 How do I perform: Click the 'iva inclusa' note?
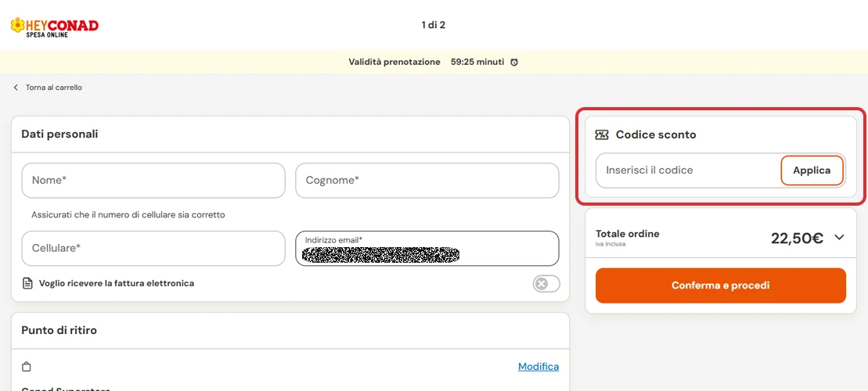pos(610,244)
